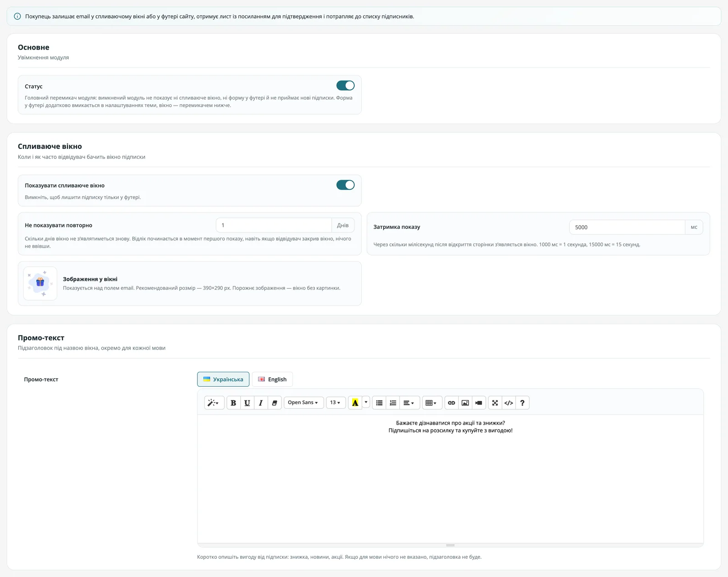This screenshot has height=577, width=728.
Task: Insert an unordered bullet list
Action: [379, 403]
